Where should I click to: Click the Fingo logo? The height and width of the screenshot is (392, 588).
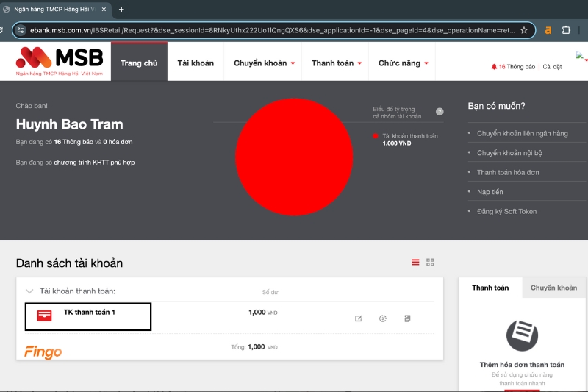click(x=43, y=352)
